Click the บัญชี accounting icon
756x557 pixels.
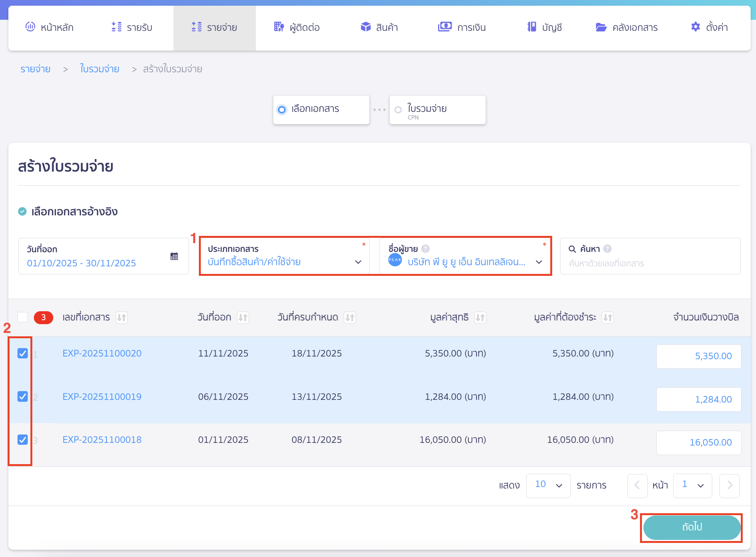532,27
